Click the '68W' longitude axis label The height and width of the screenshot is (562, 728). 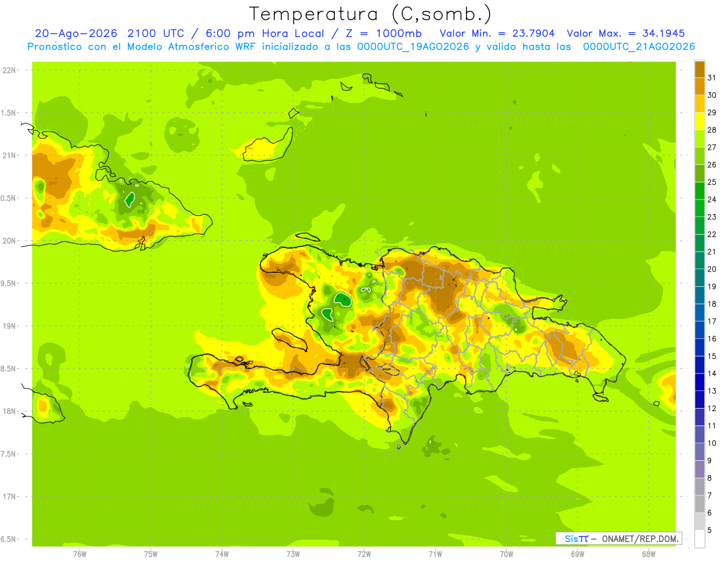coord(649,554)
